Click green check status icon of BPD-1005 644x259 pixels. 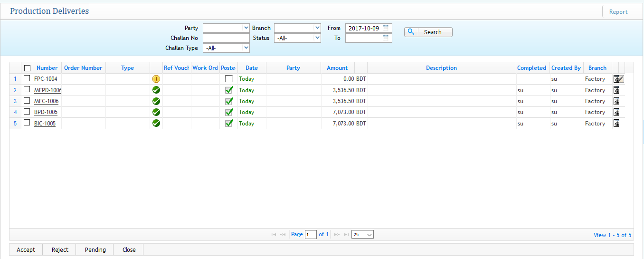156,112
